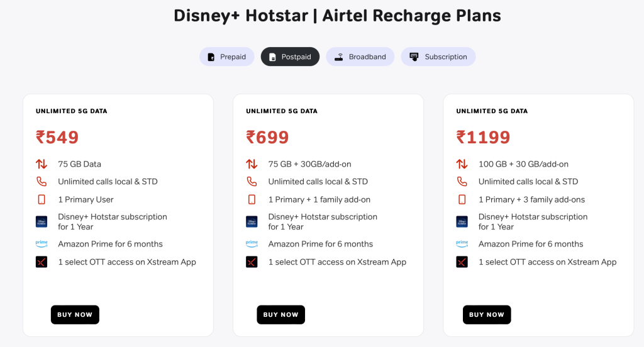Viewport: 644px width, 347px height.
Task: Select the Postpaid tab
Action: [290, 57]
